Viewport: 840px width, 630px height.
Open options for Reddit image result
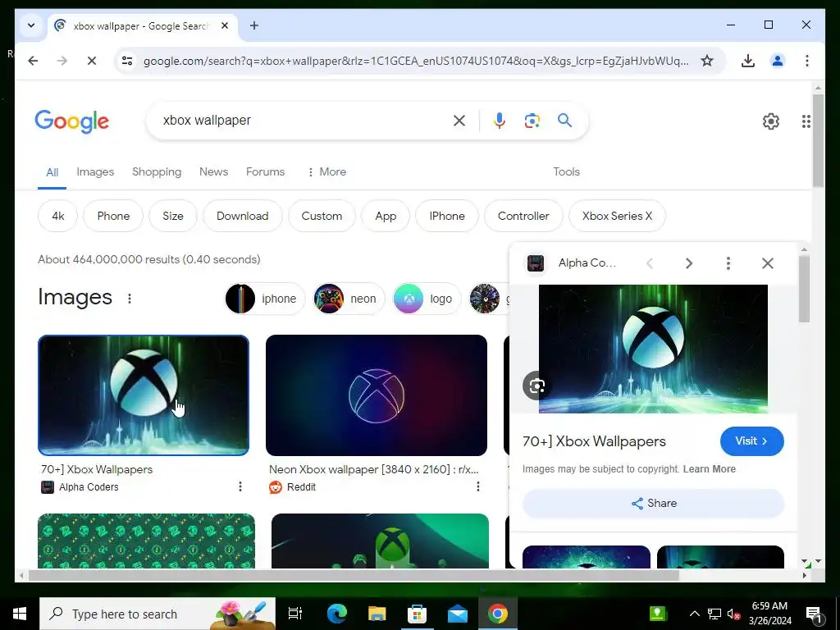(478, 486)
